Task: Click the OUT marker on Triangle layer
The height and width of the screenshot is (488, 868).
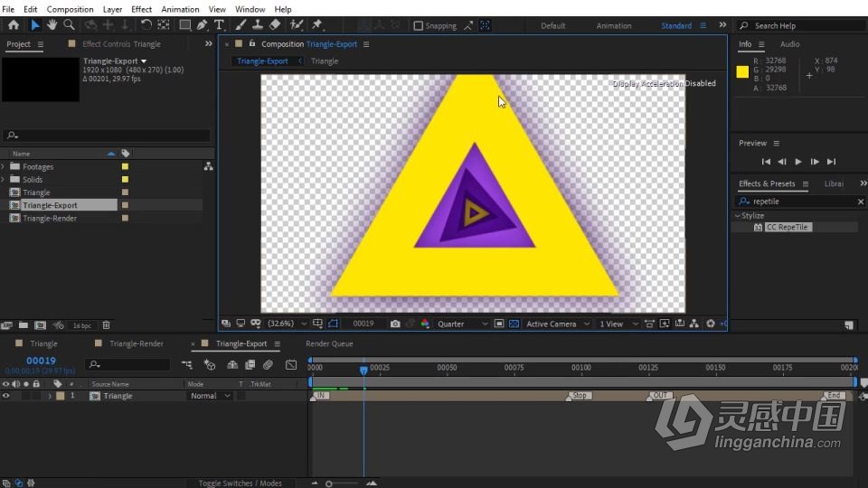Action: pyautogui.click(x=659, y=396)
